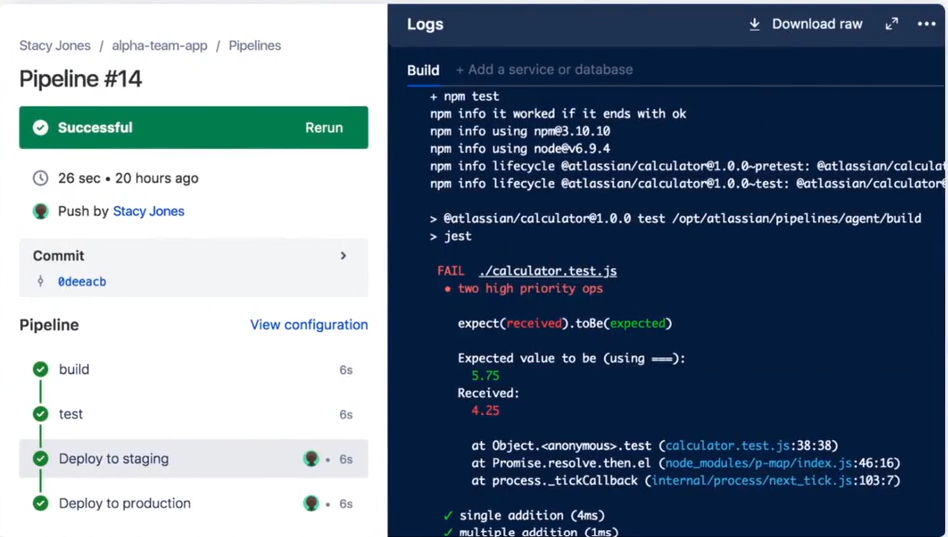Click the clock icon beside 26 sec
Screen dimensions: 948x537
tap(41, 178)
